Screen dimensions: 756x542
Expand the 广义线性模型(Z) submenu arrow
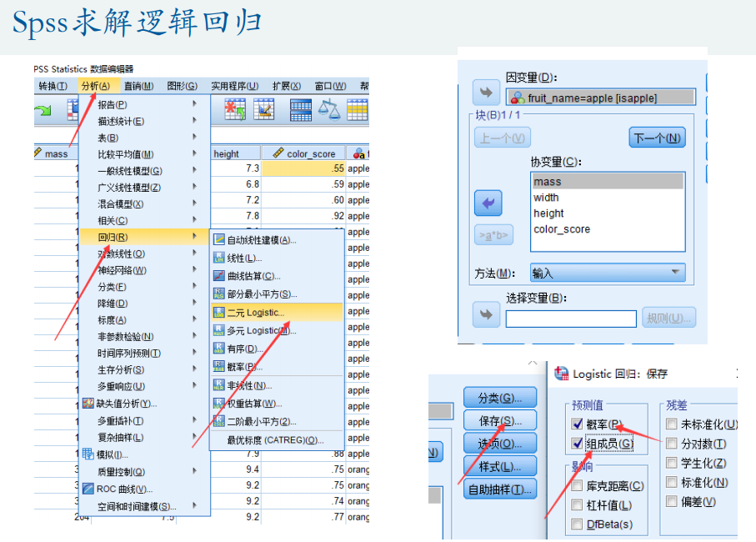pos(194,186)
